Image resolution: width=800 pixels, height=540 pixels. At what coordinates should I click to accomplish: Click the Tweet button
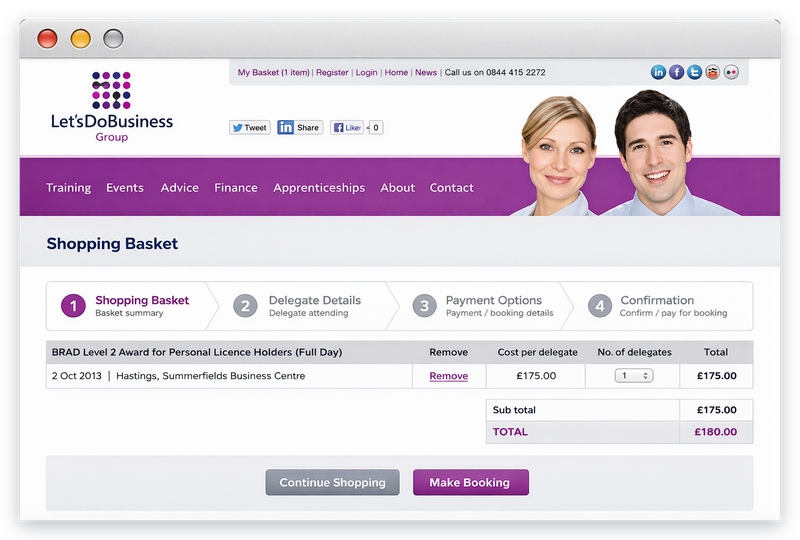(x=249, y=128)
